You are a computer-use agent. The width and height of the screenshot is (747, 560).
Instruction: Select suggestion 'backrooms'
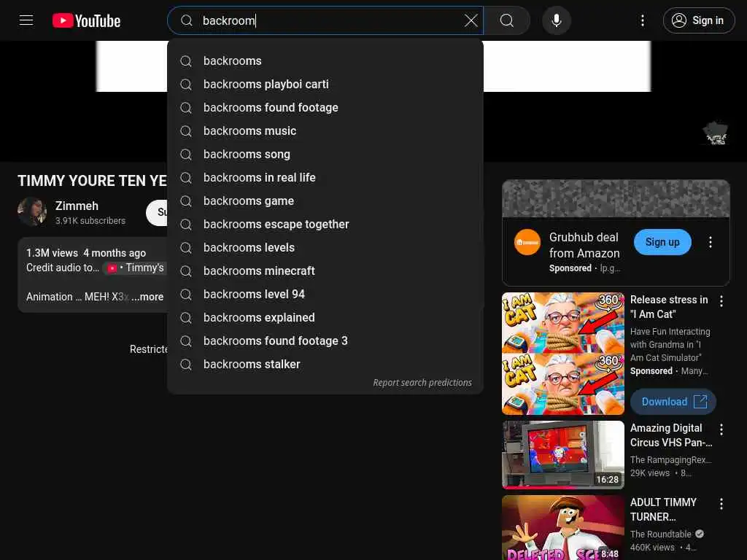325,61
